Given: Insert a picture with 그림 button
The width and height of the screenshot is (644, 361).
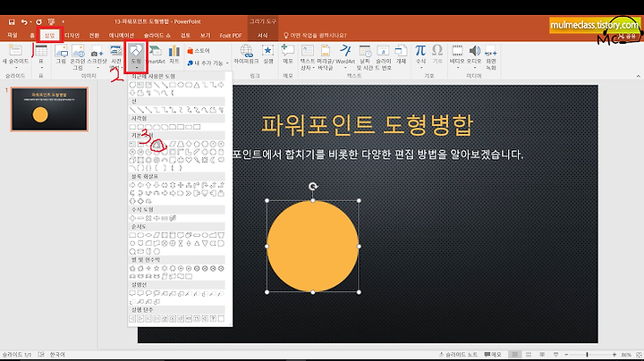Looking at the screenshot, I should coord(61,55).
